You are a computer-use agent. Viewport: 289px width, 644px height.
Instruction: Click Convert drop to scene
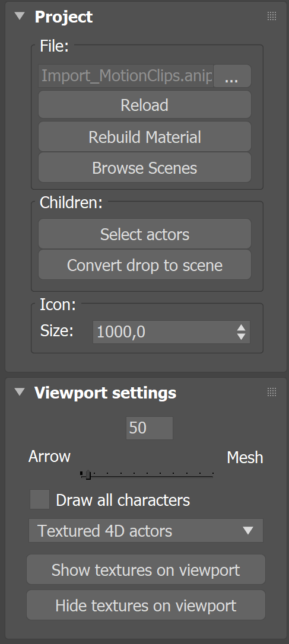145,265
